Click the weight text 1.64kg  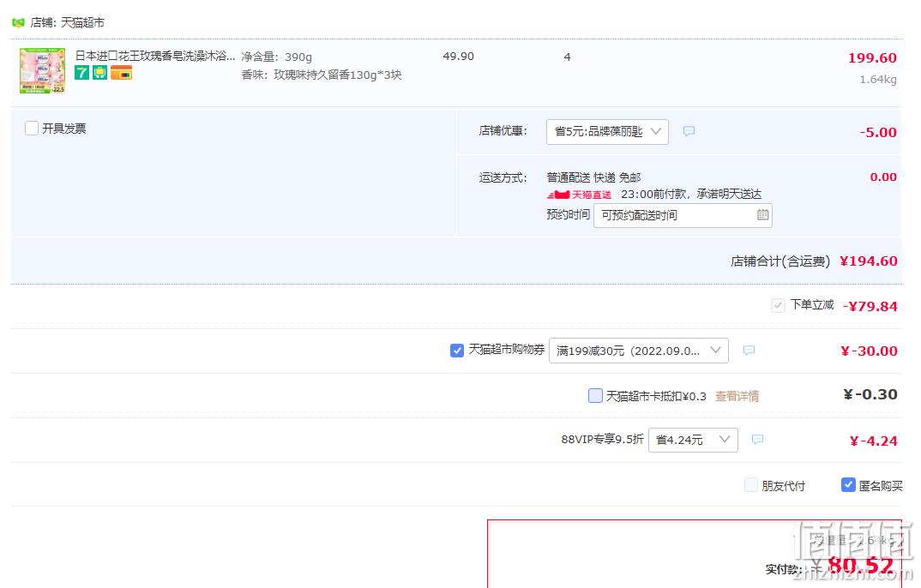(878, 79)
